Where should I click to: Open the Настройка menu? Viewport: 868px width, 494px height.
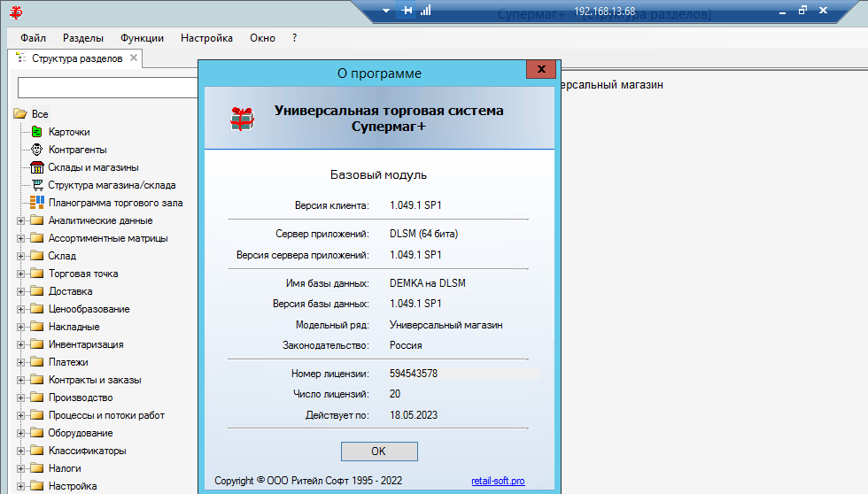coord(206,38)
